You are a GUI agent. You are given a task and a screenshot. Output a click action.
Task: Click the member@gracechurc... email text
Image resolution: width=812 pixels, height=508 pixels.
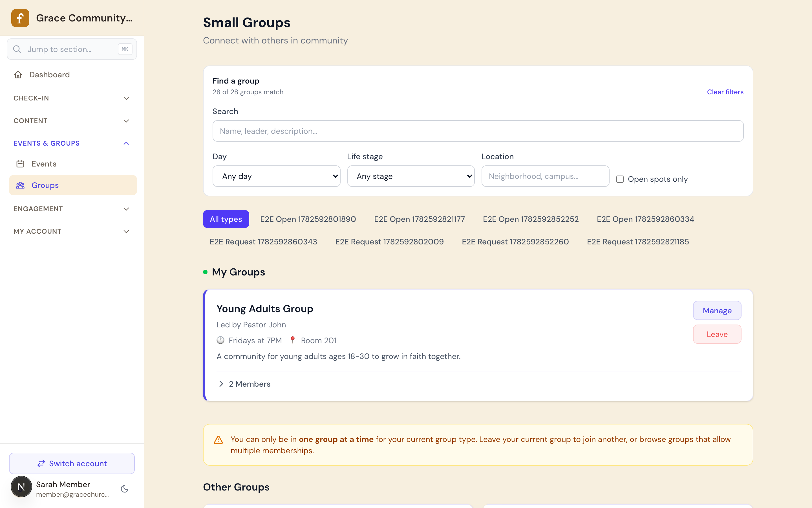coord(72,494)
